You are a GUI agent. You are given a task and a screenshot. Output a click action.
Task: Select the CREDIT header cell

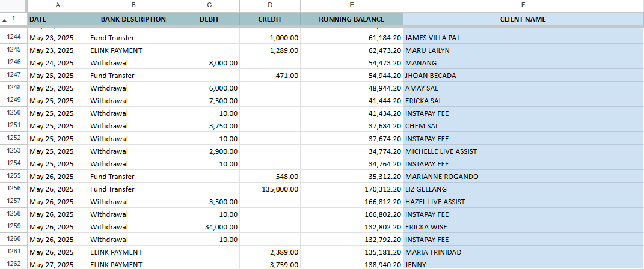[270, 19]
